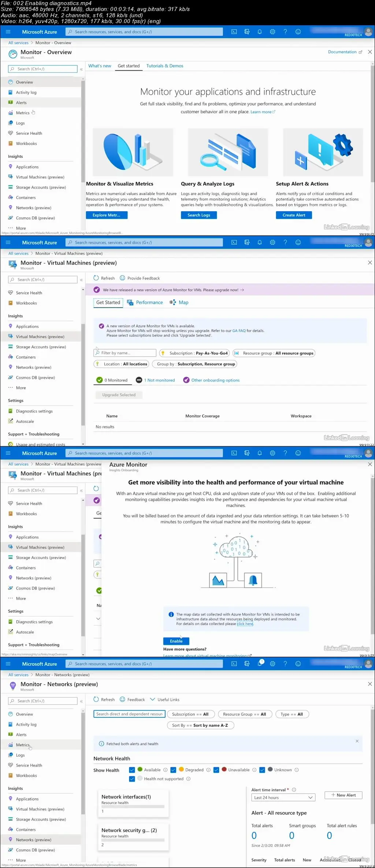Open settings gear in Monitor - Overview header
This screenshot has width=375, height=868.
tap(272, 32)
